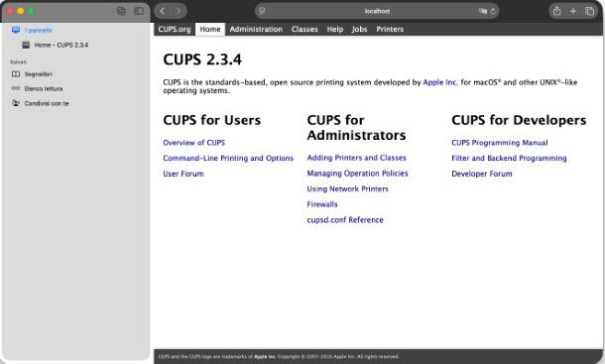Click the Elenco lettura glasses icon
Image resolution: width=605 pixels, height=364 pixels.
[x=16, y=88]
